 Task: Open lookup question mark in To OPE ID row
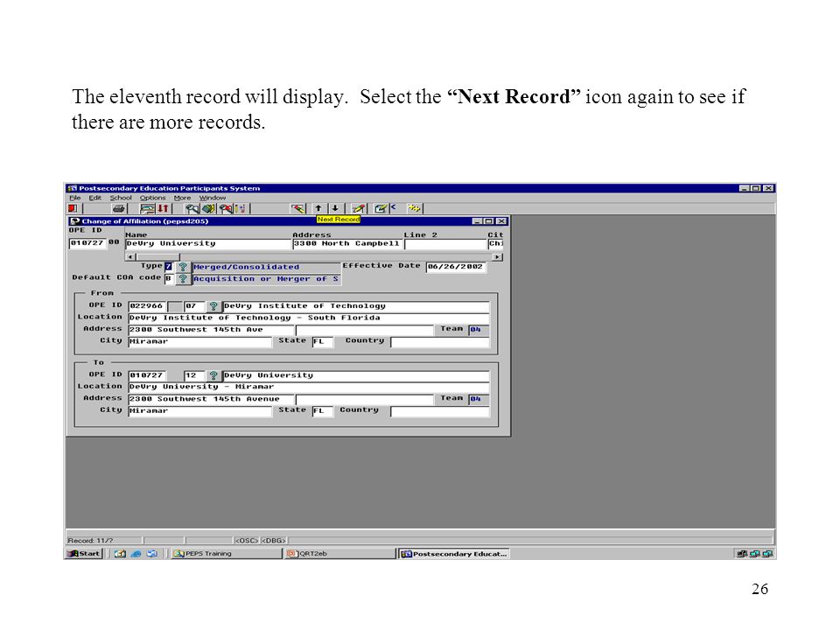[x=213, y=375]
